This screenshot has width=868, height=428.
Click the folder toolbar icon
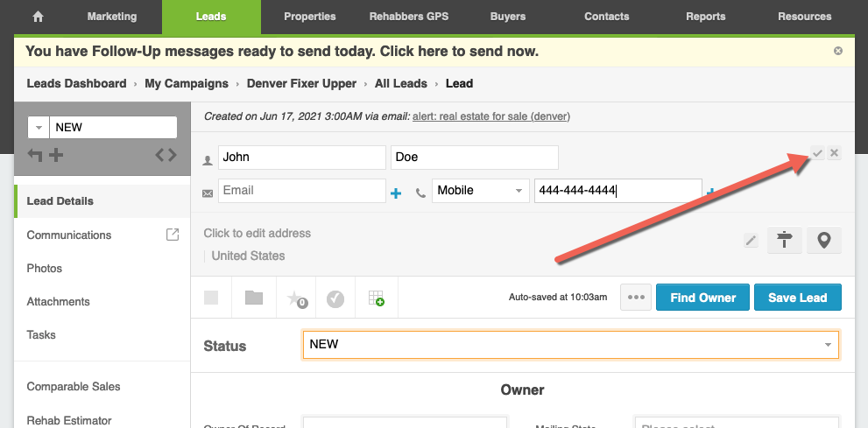[254, 298]
